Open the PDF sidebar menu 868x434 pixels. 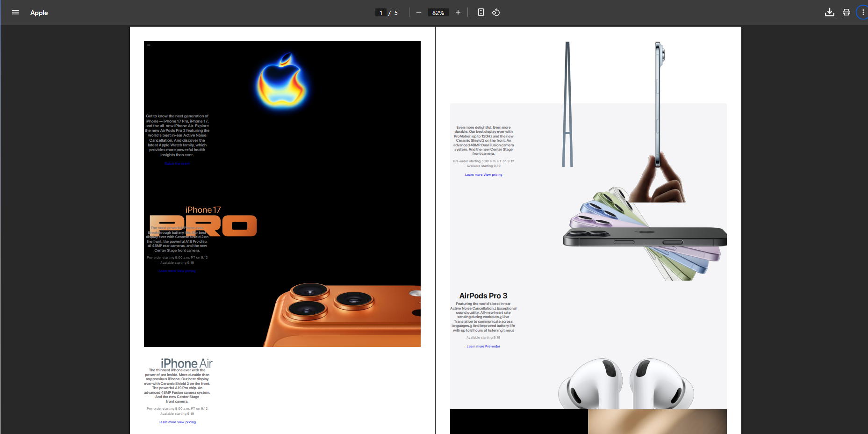pos(15,13)
